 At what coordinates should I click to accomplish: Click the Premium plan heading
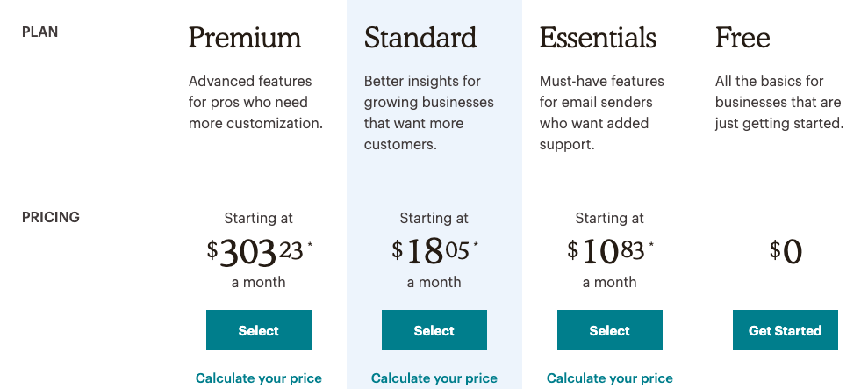tap(245, 38)
